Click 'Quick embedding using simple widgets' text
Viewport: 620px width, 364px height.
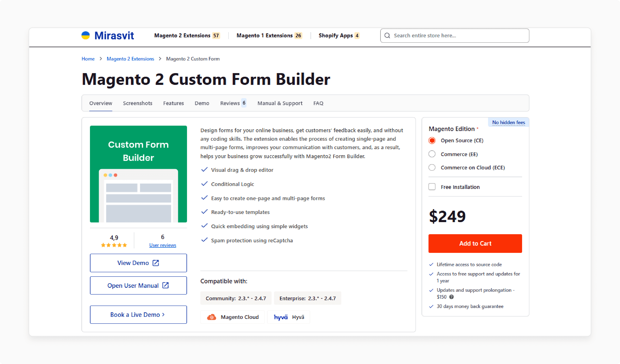pyautogui.click(x=259, y=226)
